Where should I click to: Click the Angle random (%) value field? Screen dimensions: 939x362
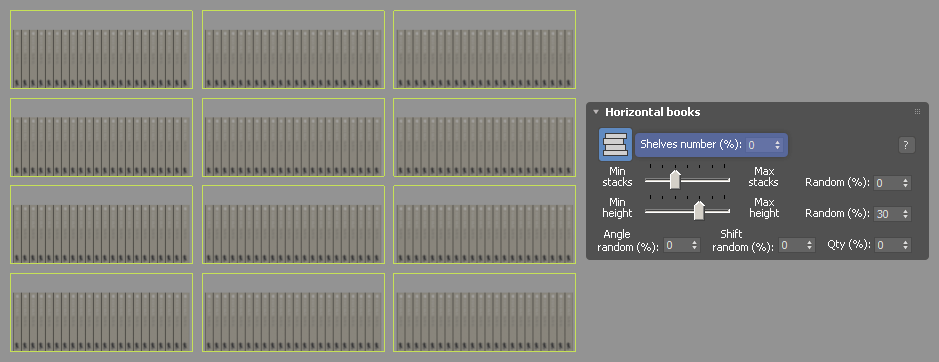point(676,245)
